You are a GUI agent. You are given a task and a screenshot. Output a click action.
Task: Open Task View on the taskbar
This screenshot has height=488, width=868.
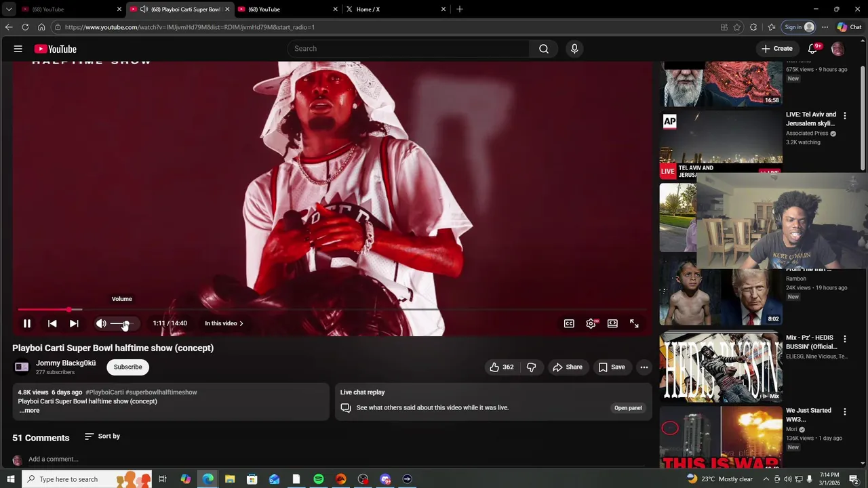tap(163, 479)
